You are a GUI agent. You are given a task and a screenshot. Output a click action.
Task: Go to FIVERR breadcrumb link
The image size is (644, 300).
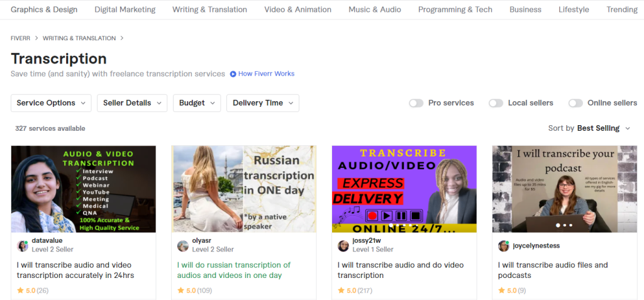pyautogui.click(x=20, y=38)
